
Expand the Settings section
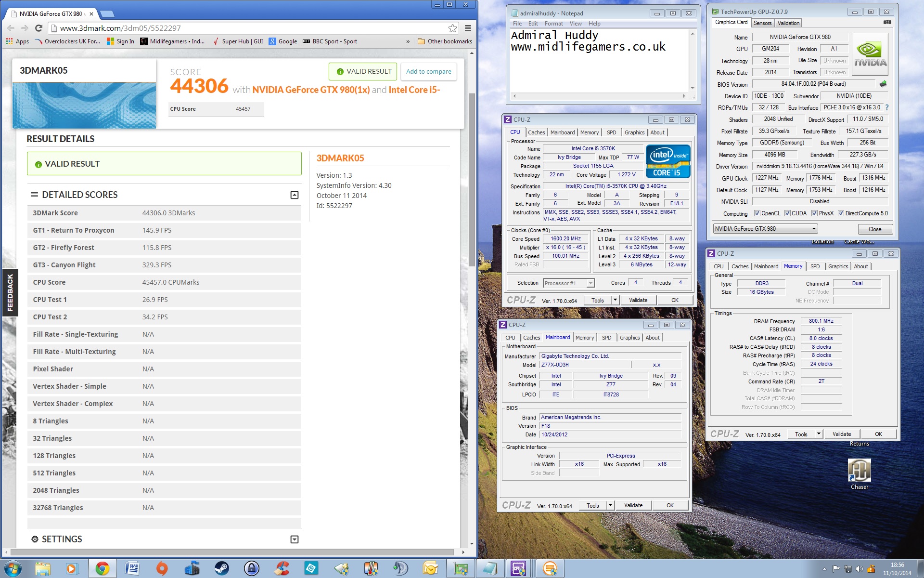point(295,539)
